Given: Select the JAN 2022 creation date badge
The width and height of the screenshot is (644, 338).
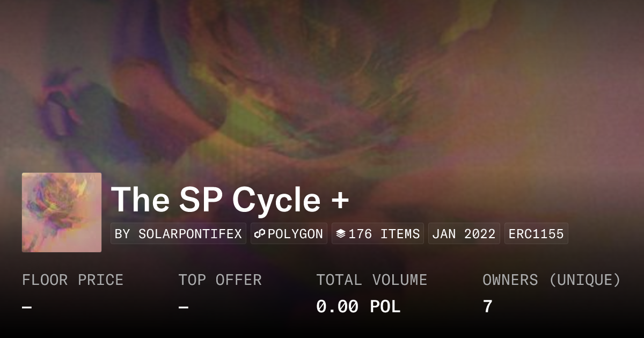Looking at the screenshot, I should pos(464,234).
